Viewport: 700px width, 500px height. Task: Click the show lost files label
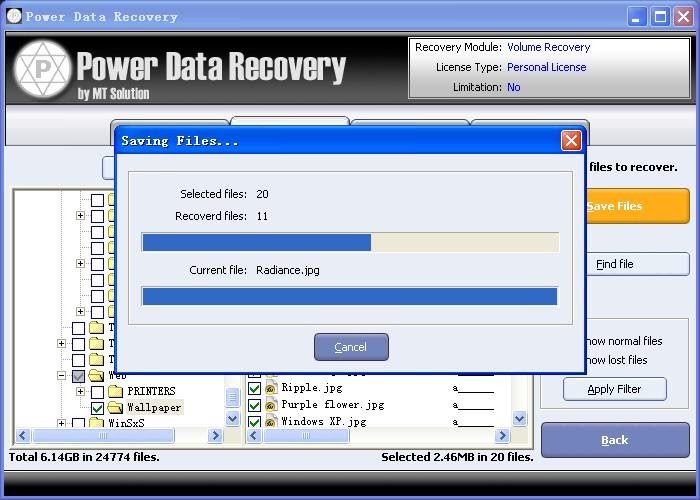(616, 360)
